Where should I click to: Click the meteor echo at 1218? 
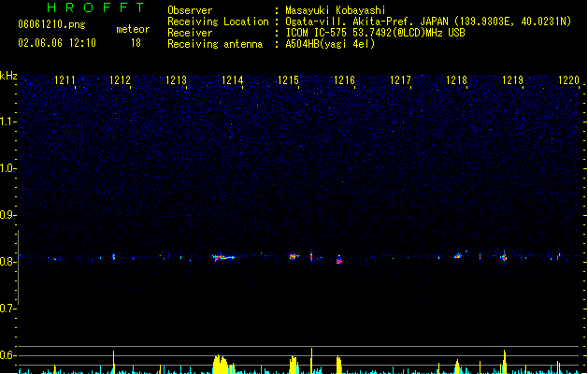(x=458, y=256)
